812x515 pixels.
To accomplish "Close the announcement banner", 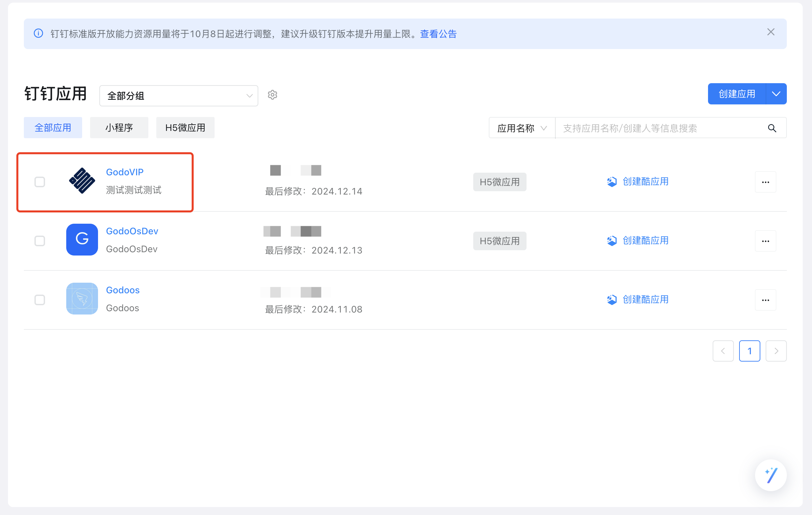I will point(771,32).
